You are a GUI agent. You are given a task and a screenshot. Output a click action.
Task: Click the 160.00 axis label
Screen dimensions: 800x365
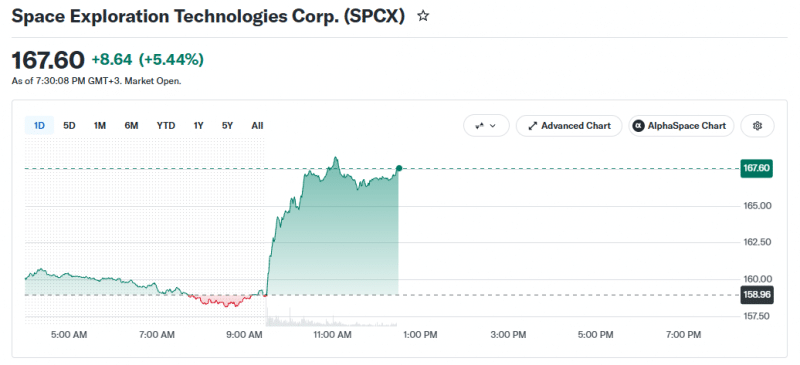pyautogui.click(x=757, y=279)
